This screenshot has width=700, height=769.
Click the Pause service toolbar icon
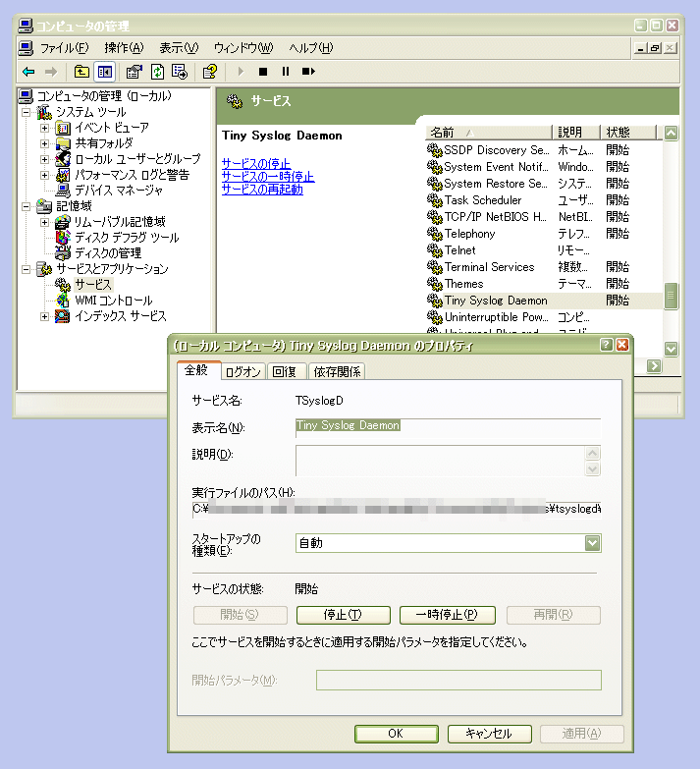click(285, 72)
